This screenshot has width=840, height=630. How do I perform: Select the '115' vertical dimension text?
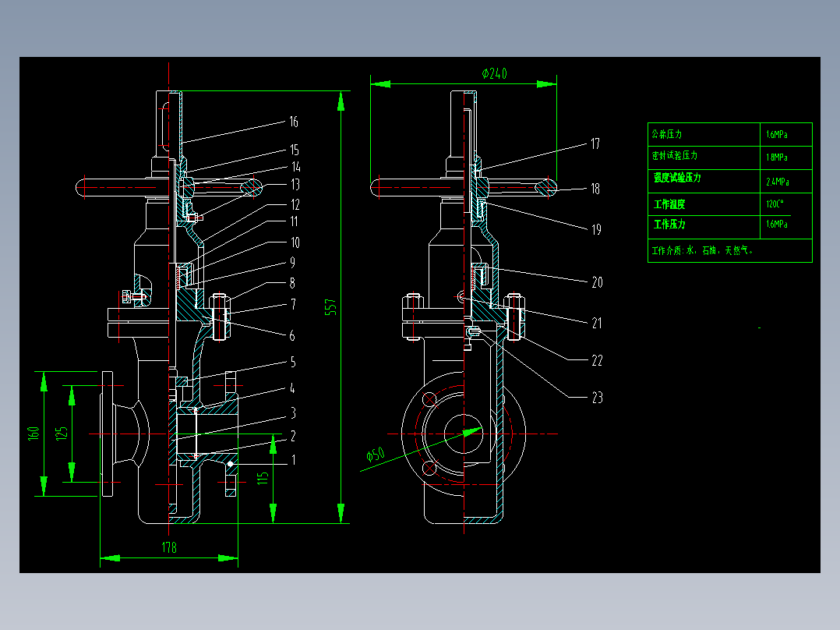pos(263,478)
